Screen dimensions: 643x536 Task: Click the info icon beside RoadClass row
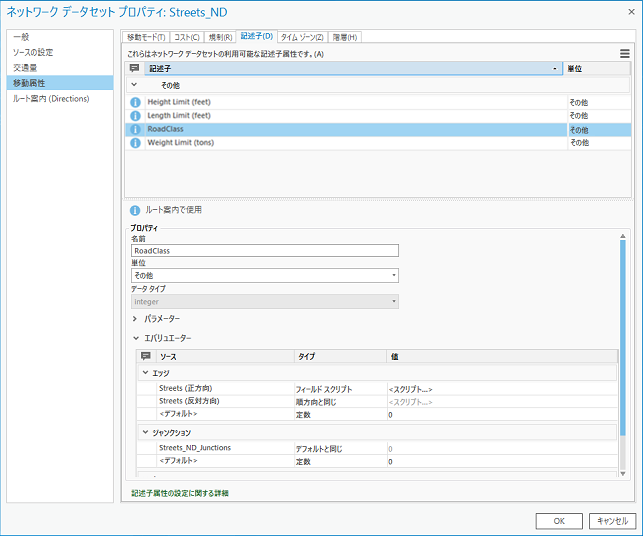click(x=135, y=130)
